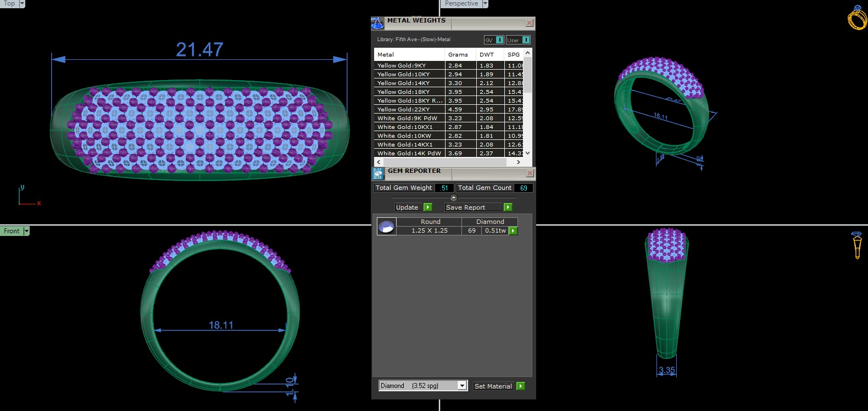Screen dimensions: 868x411
Task: Click the Set Material button
Action: coord(499,386)
